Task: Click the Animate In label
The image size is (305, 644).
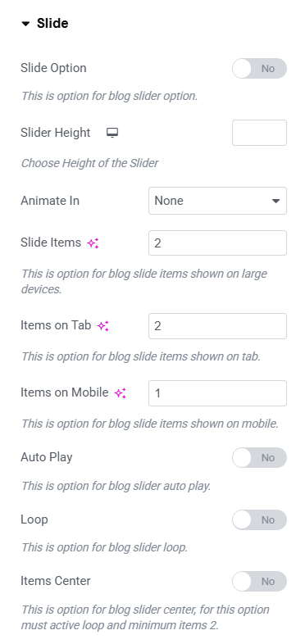Action: (50, 201)
